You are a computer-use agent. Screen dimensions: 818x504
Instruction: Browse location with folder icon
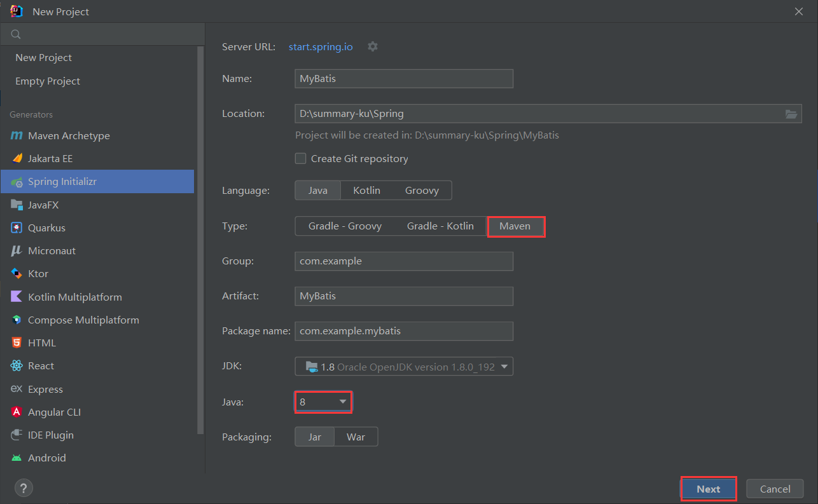791,114
